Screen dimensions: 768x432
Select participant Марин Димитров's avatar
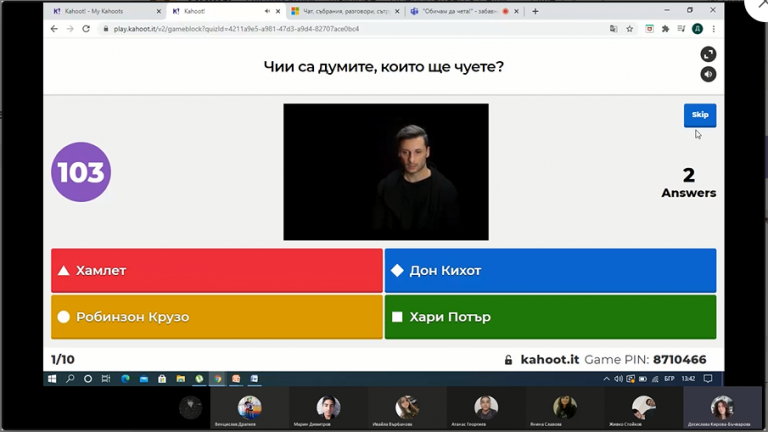coord(328,407)
